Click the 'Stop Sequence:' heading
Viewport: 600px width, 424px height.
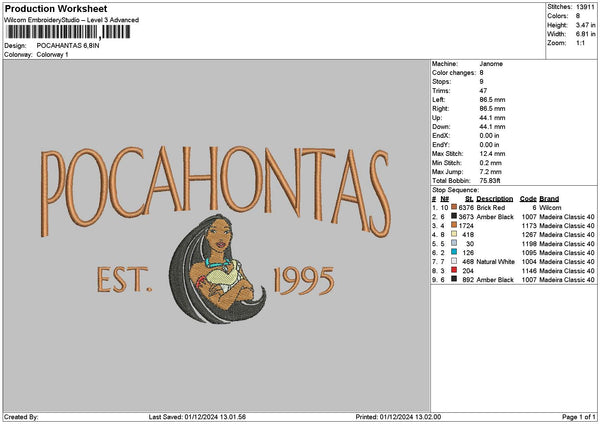[455, 190]
